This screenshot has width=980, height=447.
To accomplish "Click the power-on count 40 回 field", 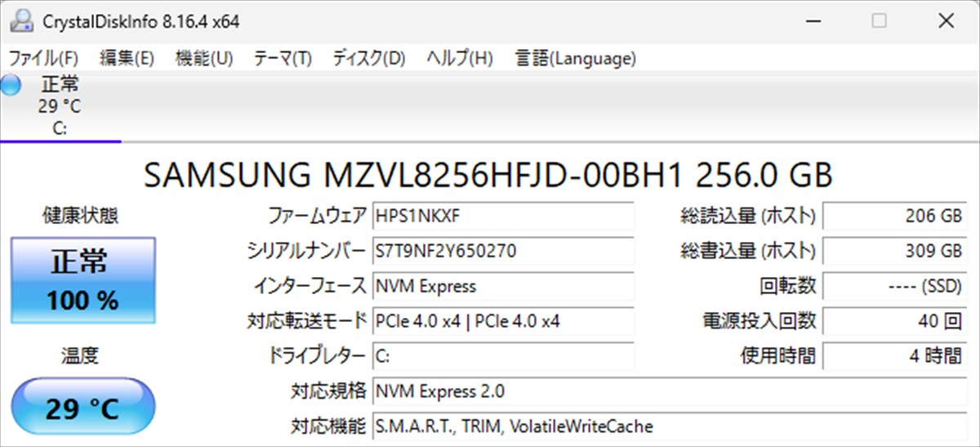I will [895, 321].
